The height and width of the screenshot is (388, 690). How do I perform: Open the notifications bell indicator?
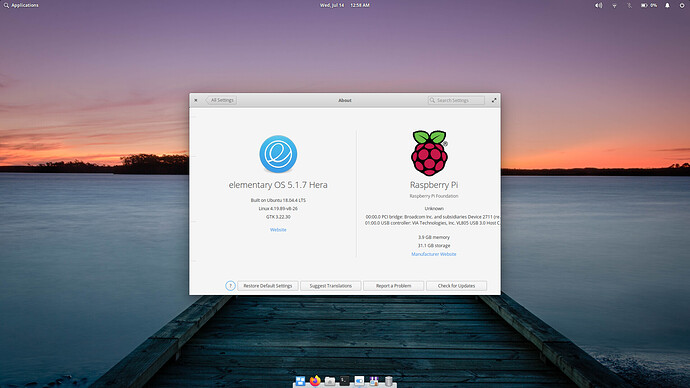pyautogui.click(x=667, y=5)
